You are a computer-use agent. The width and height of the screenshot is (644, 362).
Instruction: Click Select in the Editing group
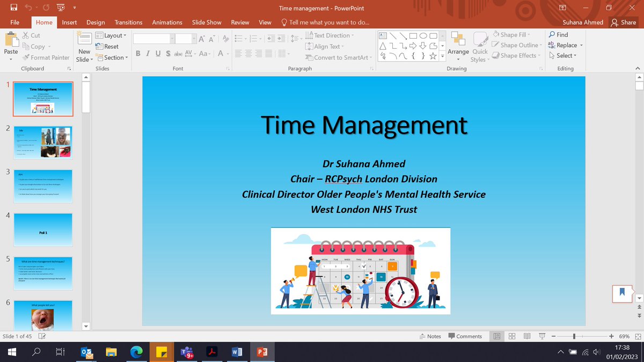[562, 55]
